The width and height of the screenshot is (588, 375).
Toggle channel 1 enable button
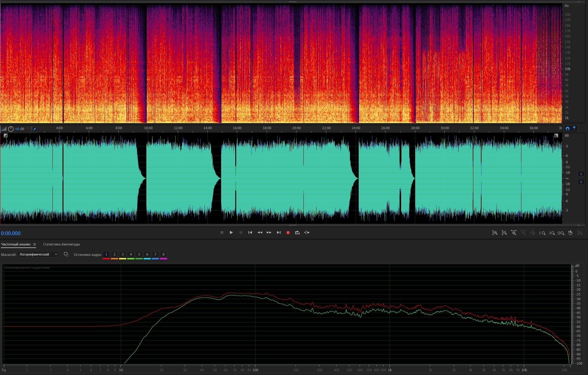pyautogui.click(x=581, y=174)
